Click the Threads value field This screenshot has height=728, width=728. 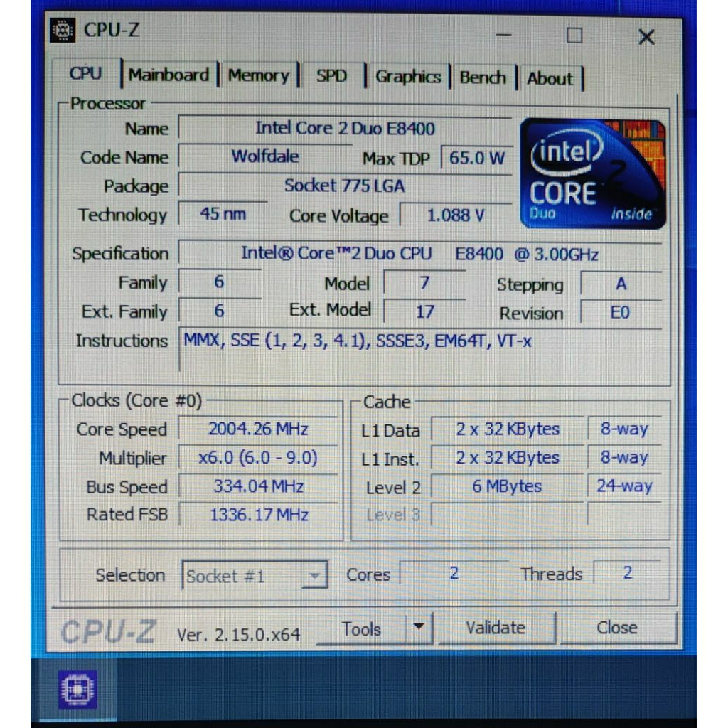point(628,573)
